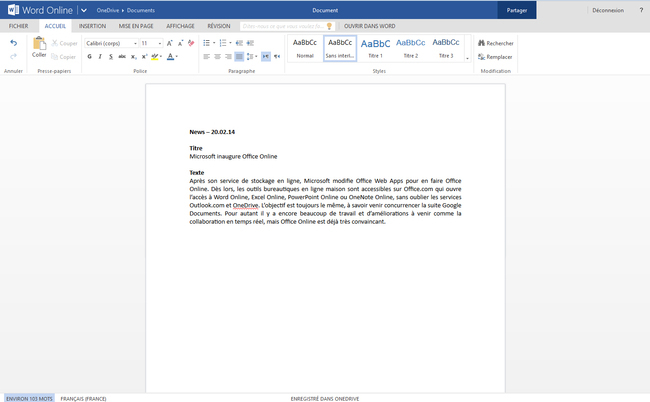The width and height of the screenshot is (650, 402).
Task: Open help with the question mark
Action: 641,10
